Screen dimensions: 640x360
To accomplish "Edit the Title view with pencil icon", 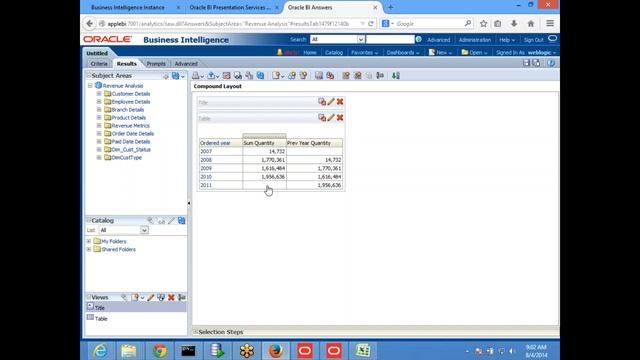I will pyautogui.click(x=331, y=102).
